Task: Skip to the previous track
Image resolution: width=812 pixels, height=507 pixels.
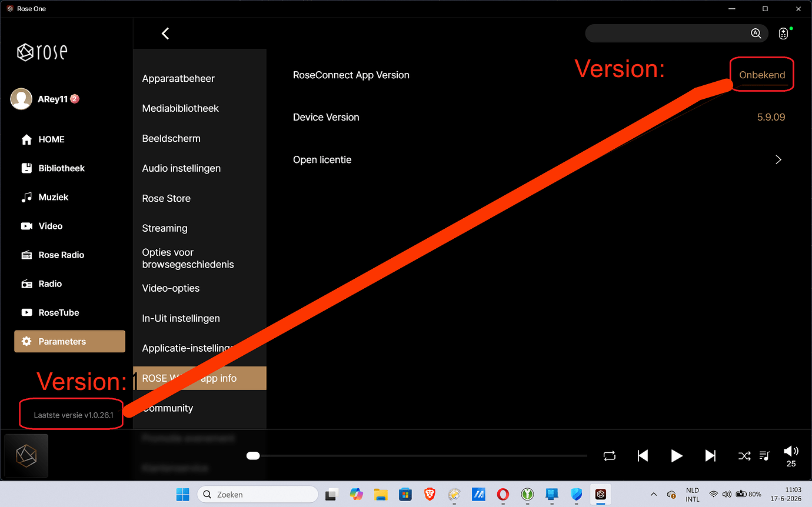Action: pos(643,456)
